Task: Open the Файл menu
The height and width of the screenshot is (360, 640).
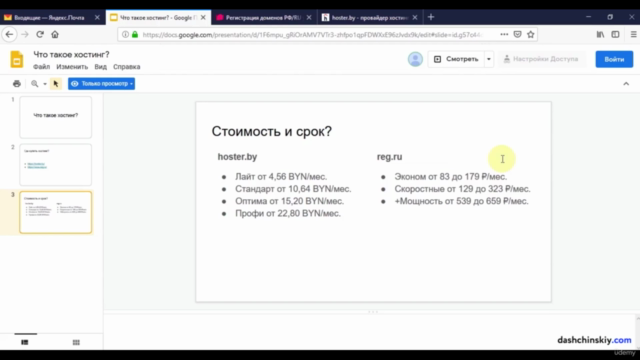Action: click(x=41, y=67)
